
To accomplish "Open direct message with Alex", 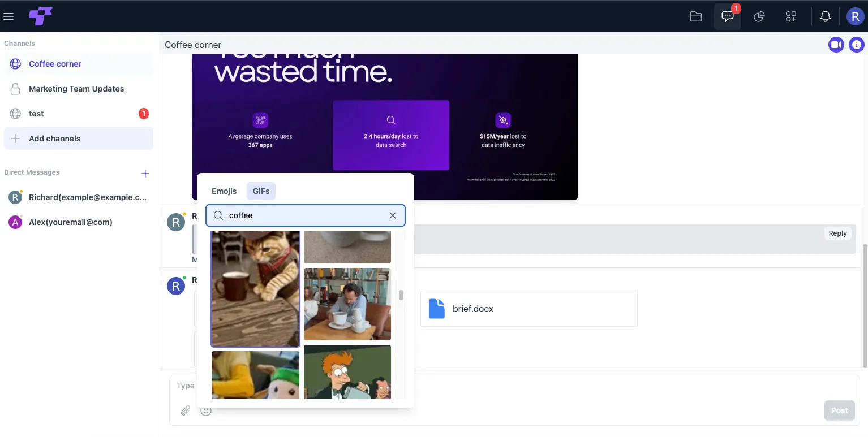I will coord(79,222).
